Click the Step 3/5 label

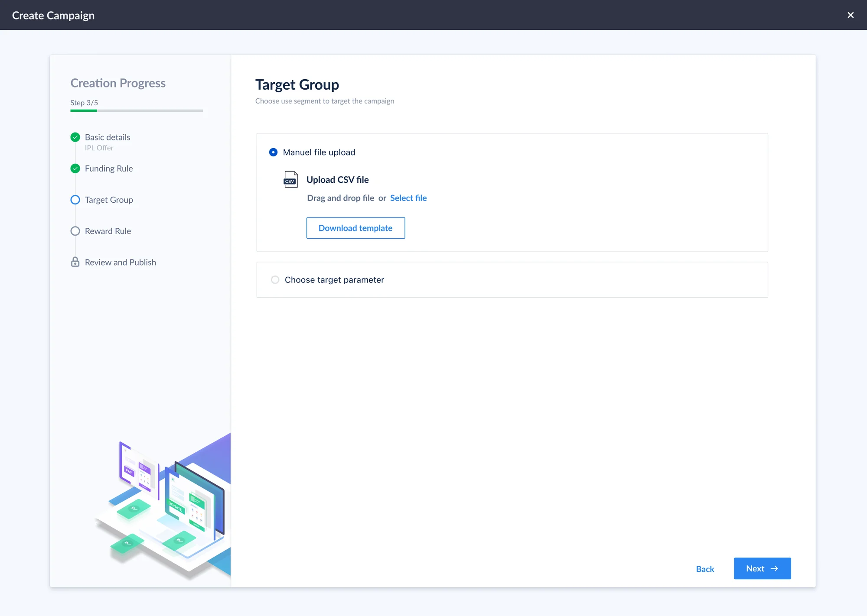pyautogui.click(x=84, y=103)
